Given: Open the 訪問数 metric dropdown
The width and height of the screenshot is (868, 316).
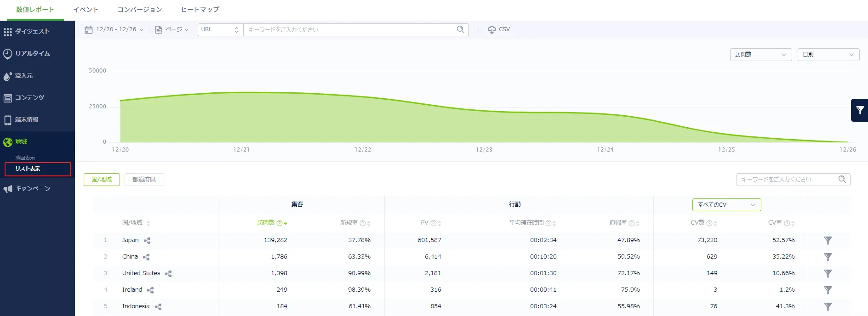Looking at the screenshot, I should 760,55.
